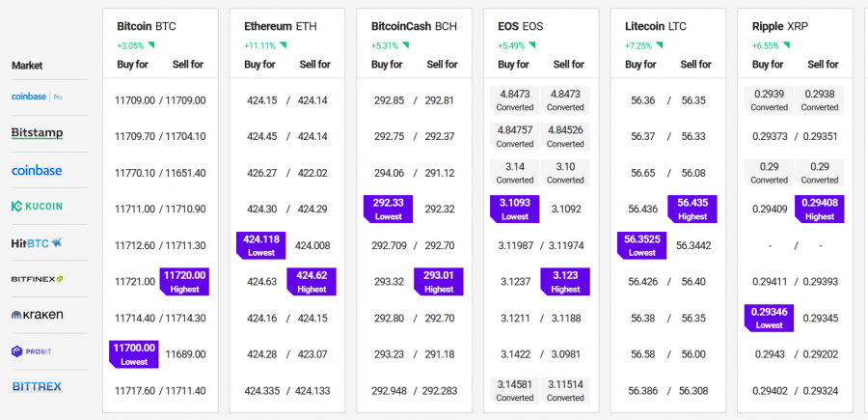Click the 3.14 Converted EOS buy price
The height and width of the screenshot is (420, 868).
coord(515,173)
